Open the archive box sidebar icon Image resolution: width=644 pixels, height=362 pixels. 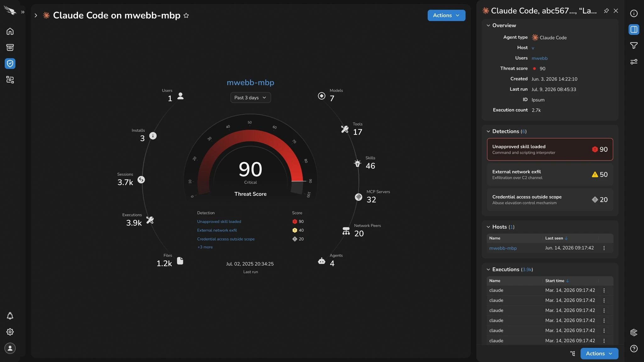click(10, 47)
